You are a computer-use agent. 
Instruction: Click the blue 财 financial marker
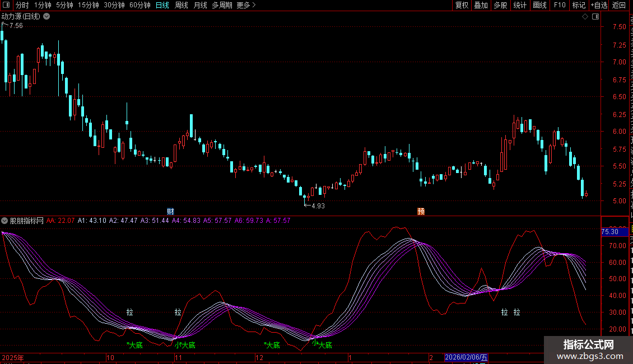coord(170,211)
